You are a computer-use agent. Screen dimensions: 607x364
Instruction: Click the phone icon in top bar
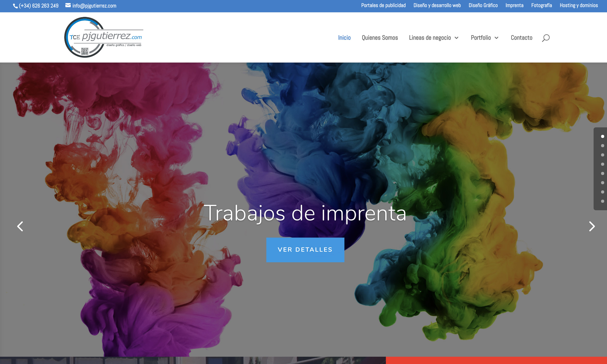pos(15,6)
